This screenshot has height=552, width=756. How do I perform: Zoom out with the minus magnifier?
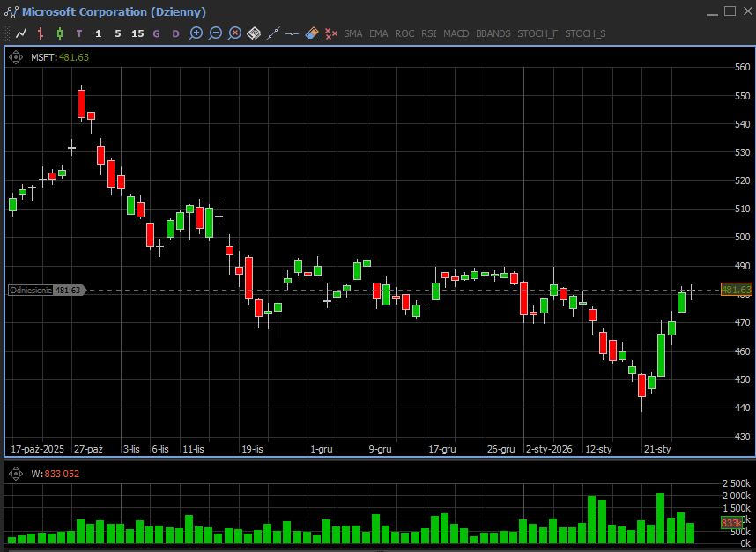215,33
